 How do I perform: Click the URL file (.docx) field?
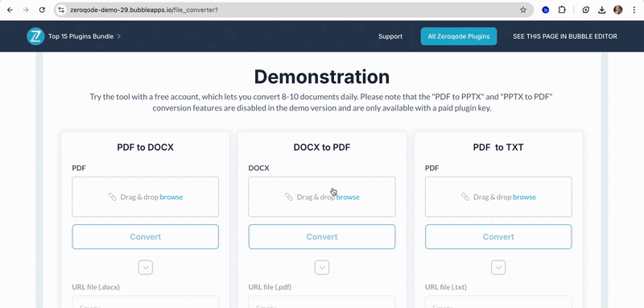146,302
